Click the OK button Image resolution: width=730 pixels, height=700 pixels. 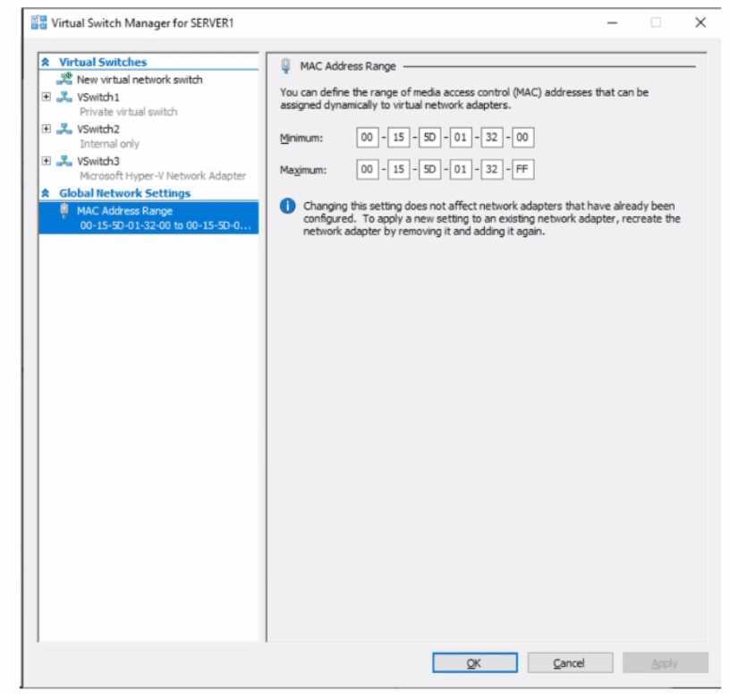pos(475,662)
